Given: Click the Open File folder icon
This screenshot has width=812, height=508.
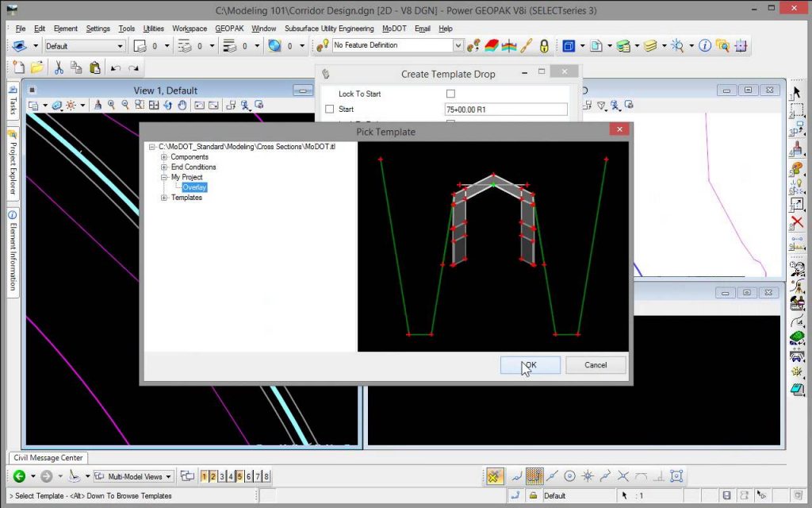Looking at the screenshot, I should (37, 67).
